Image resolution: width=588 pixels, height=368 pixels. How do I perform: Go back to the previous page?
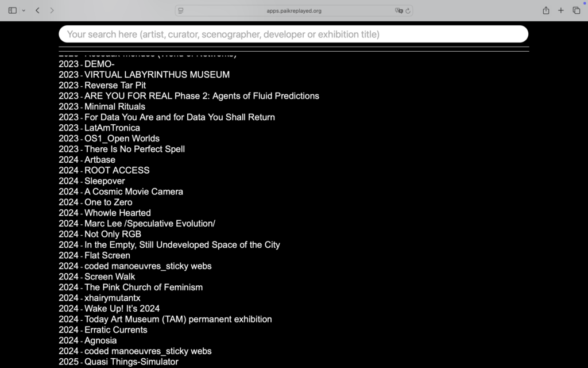pyautogui.click(x=37, y=10)
